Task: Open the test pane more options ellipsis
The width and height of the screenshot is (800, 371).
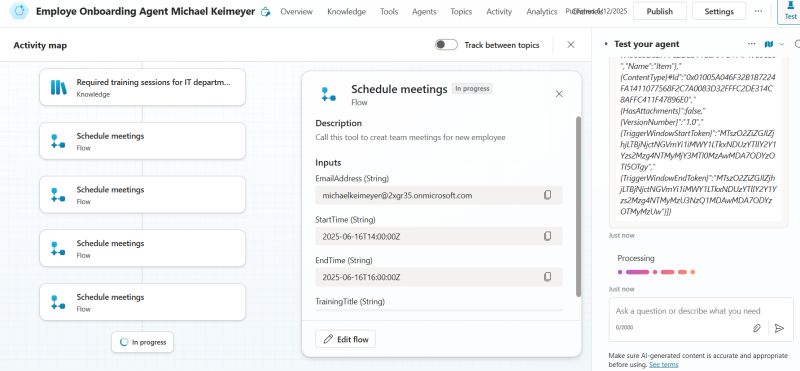Action: coord(751,44)
